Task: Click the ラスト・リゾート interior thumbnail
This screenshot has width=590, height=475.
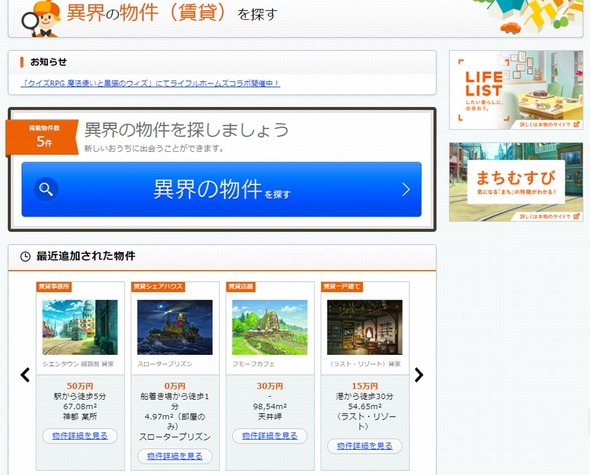Action: [x=365, y=327]
